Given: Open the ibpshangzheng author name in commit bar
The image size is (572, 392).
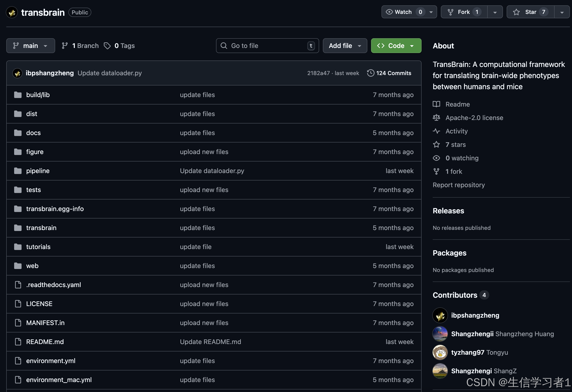Looking at the screenshot, I should click(50, 73).
